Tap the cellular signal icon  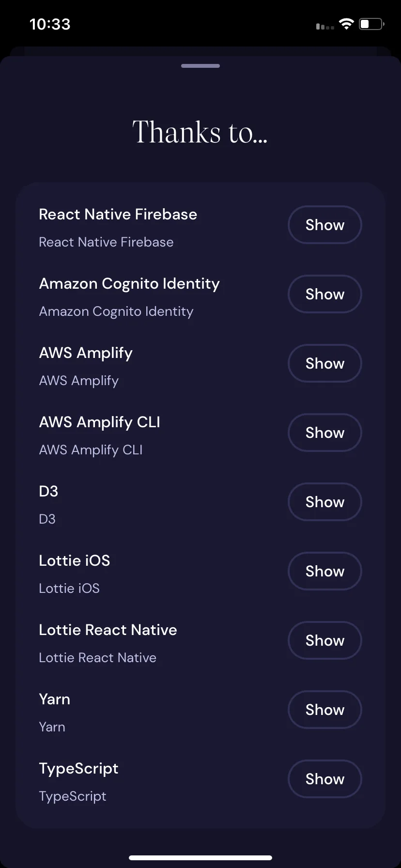[x=325, y=26]
